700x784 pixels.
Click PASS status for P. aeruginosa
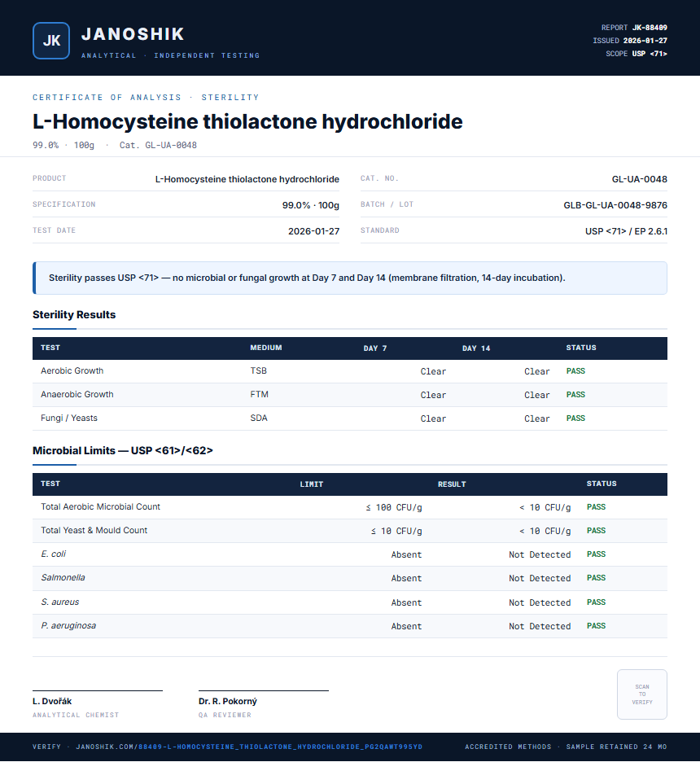(x=596, y=625)
